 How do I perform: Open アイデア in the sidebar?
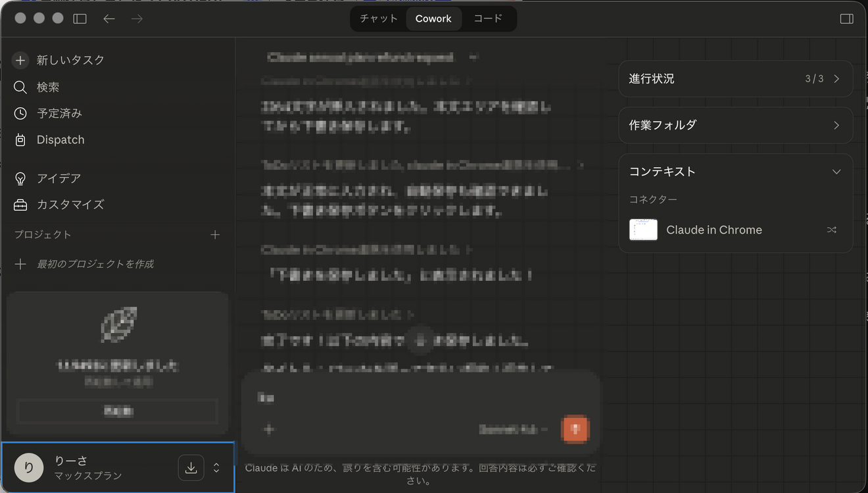click(59, 178)
